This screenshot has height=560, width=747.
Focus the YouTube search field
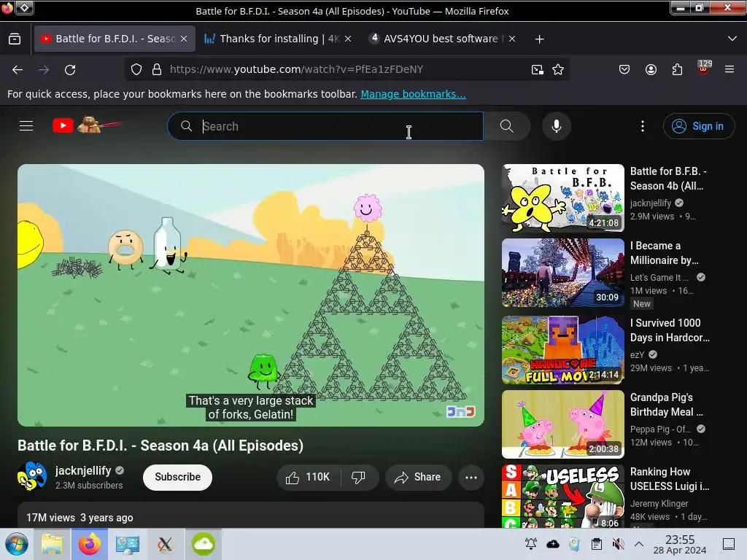325,126
